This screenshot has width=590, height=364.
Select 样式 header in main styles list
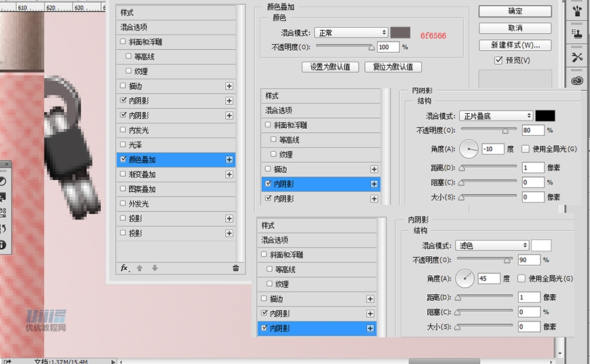coord(176,13)
